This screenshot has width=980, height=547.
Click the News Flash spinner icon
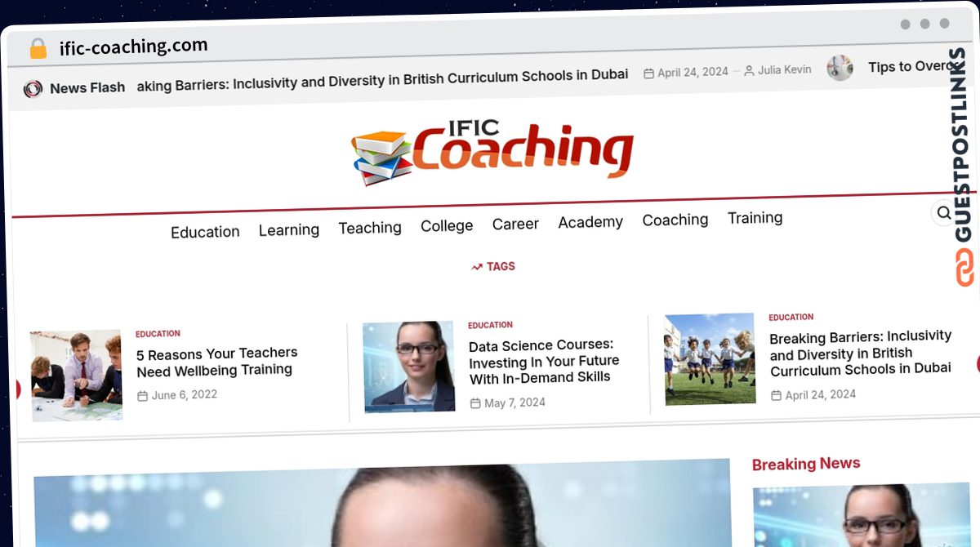coord(33,89)
